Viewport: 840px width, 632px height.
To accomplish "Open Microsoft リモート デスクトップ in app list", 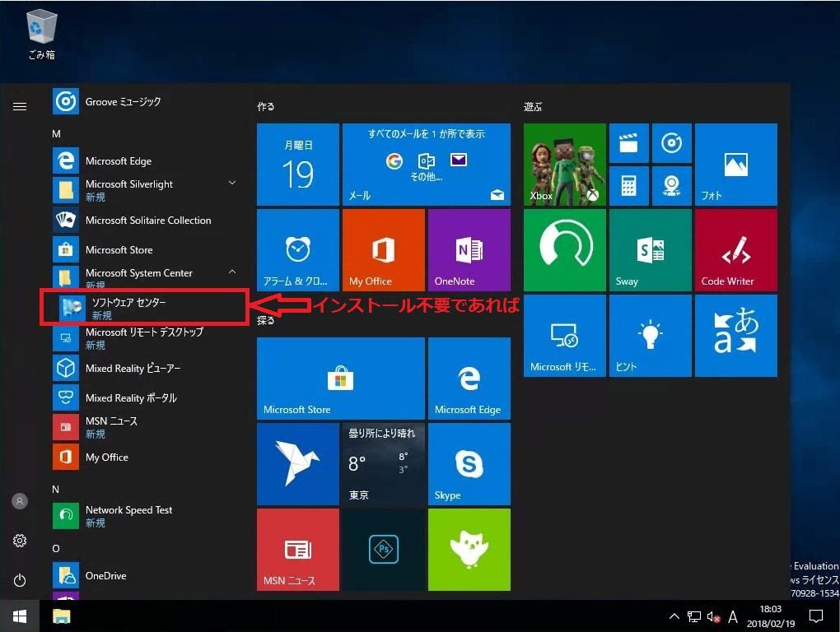I will pos(145,337).
